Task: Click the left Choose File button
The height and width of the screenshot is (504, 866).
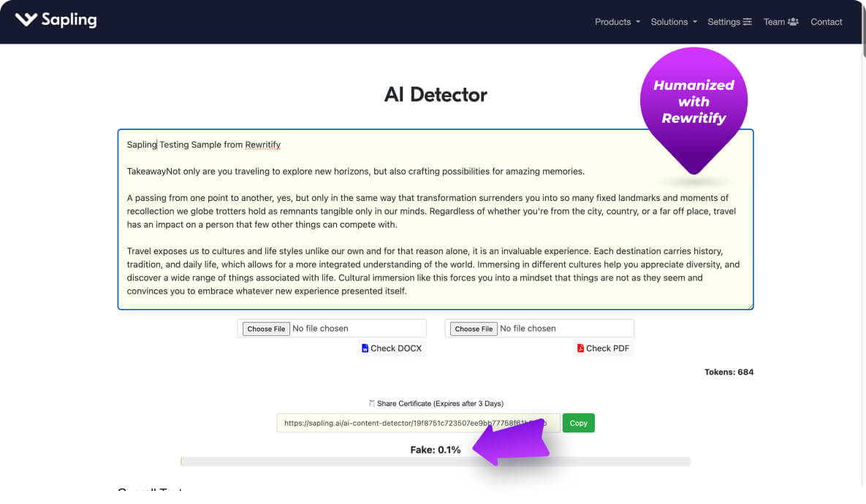Action: click(265, 328)
